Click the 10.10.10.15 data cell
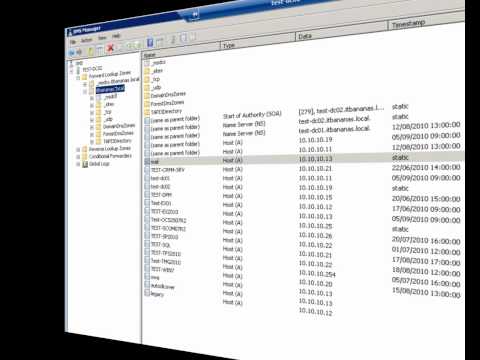This screenshot has height=360, width=480. [x=315, y=197]
